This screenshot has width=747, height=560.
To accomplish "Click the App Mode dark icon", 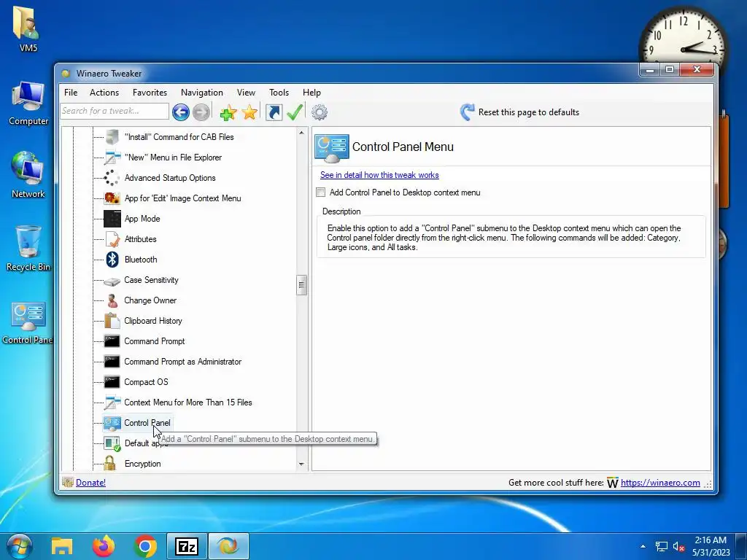I will pos(112,219).
